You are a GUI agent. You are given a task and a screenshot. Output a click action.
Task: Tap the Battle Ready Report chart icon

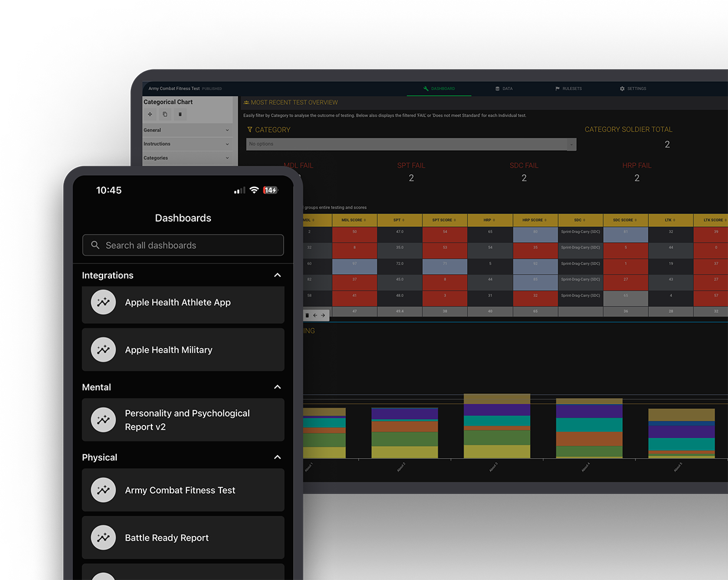103,538
